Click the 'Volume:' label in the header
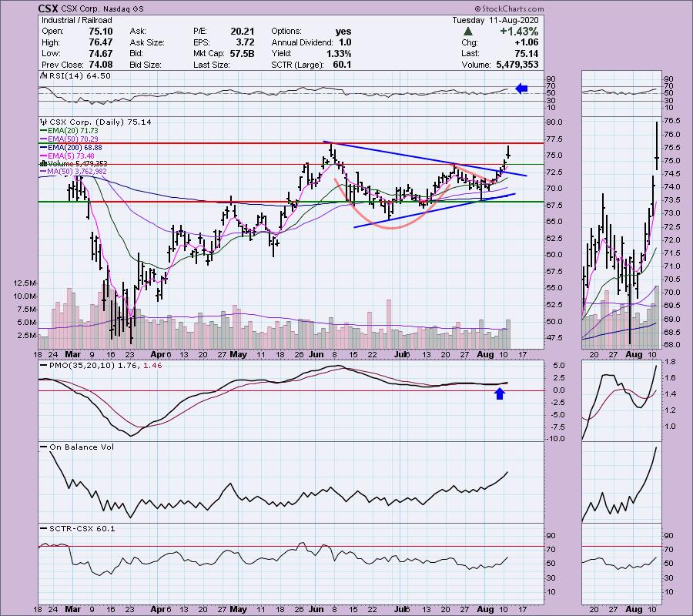The width and height of the screenshot is (693, 616). 476,65
